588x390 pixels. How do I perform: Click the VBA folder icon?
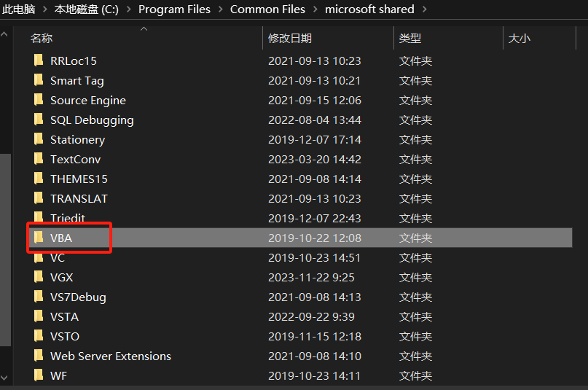(39, 238)
